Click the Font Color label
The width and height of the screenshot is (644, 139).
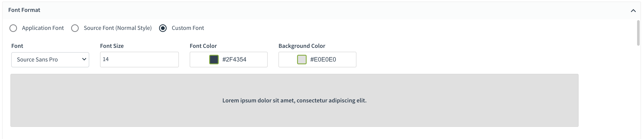pos(203,46)
